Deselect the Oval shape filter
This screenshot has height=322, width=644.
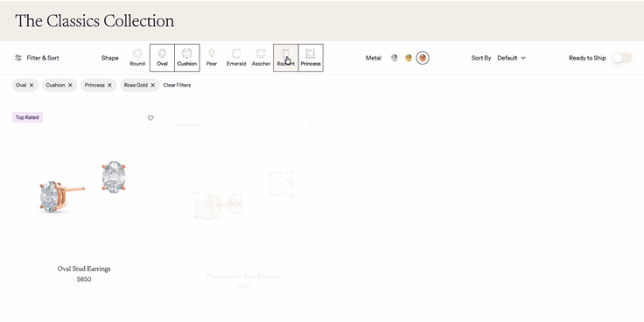pos(162,58)
